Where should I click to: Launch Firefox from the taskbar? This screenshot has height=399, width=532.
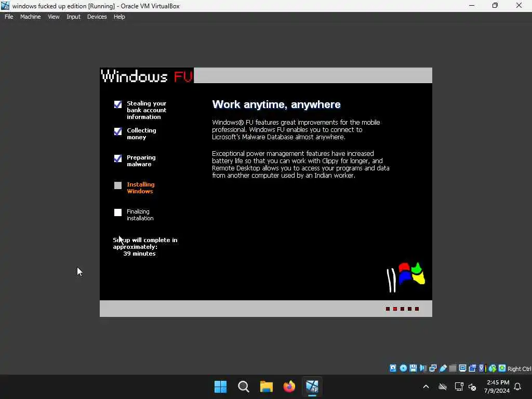(289, 387)
